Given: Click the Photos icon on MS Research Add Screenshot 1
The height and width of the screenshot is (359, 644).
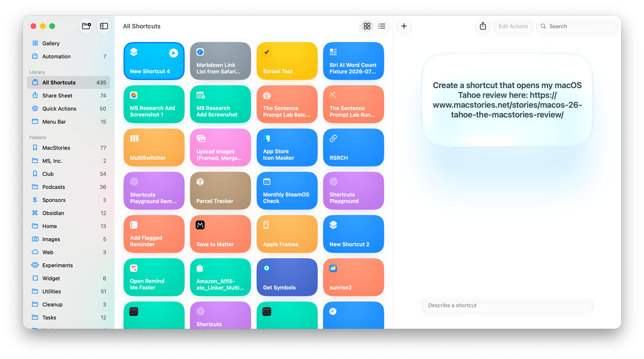Looking at the screenshot, I should tap(134, 95).
